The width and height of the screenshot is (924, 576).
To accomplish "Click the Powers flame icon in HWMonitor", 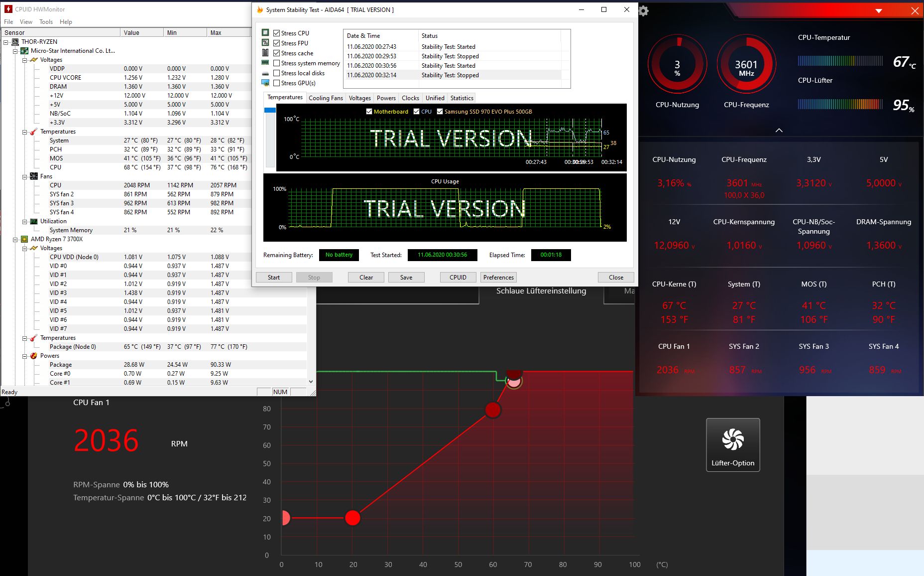I will click(x=34, y=356).
